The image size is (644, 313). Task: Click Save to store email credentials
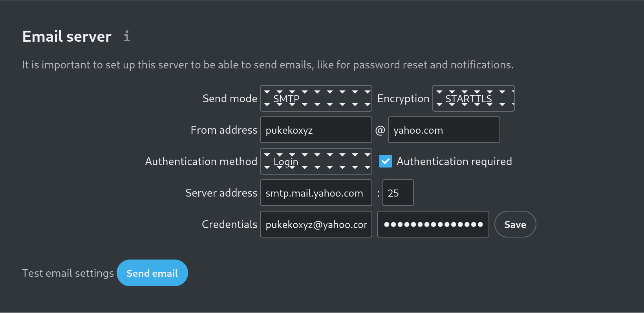click(x=515, y=224)
